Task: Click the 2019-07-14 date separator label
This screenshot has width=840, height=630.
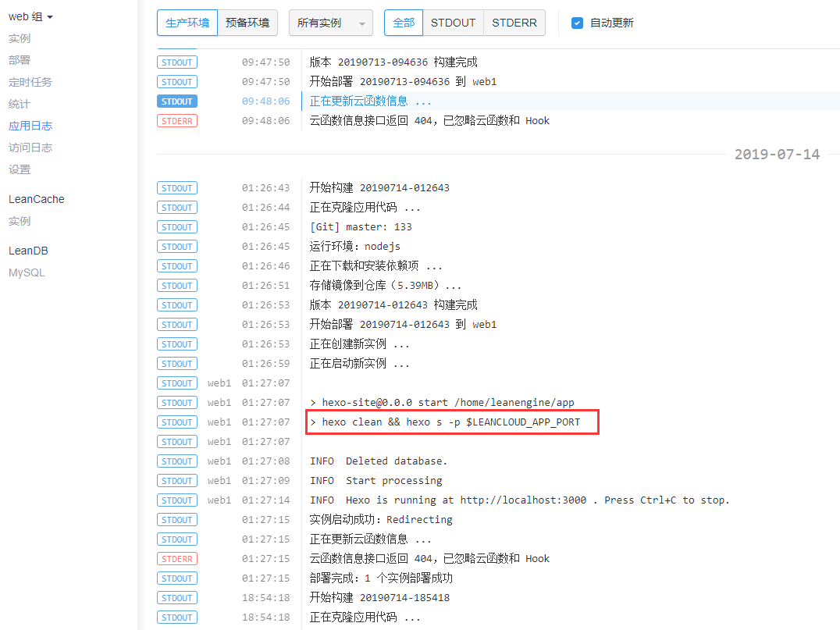Action: pyautogui.click(x=777, y=155)
